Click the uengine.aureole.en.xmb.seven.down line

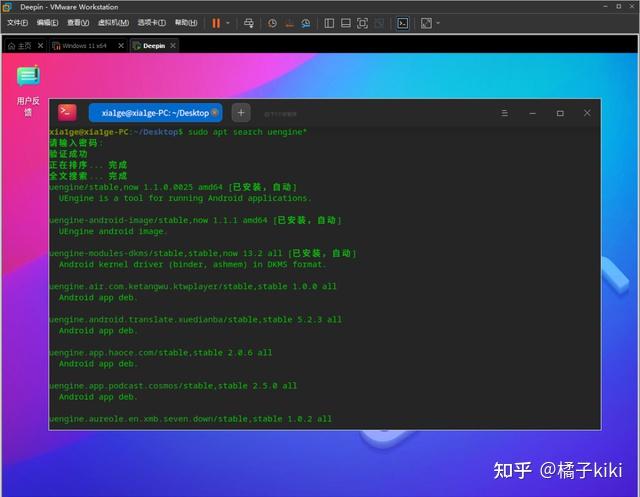pos(190,419)
